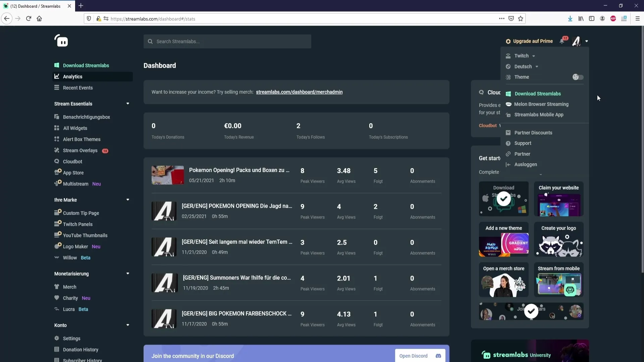This screenshot has height=362, width=644.
Task: Toggle the Theme switch
Action: point(578,77)
